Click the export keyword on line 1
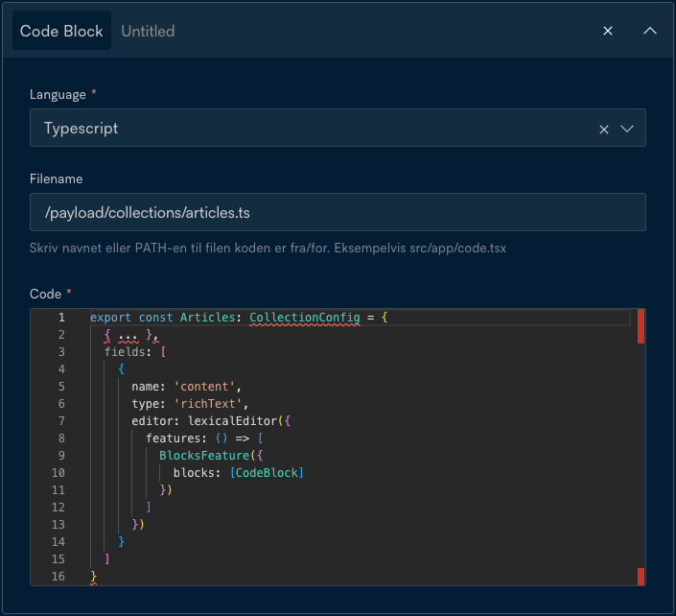The height and width of the screenshot is (616, 676). (x=110, y=318)
